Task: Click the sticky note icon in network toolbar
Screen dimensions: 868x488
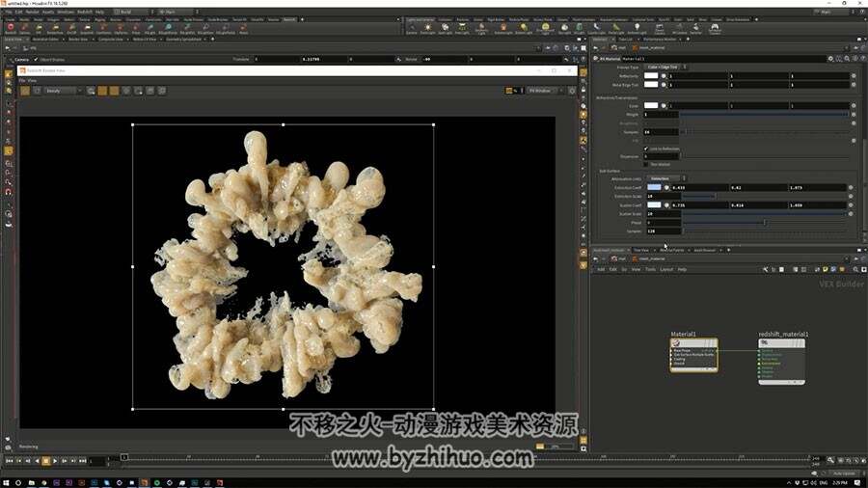Action: point(825,269)
